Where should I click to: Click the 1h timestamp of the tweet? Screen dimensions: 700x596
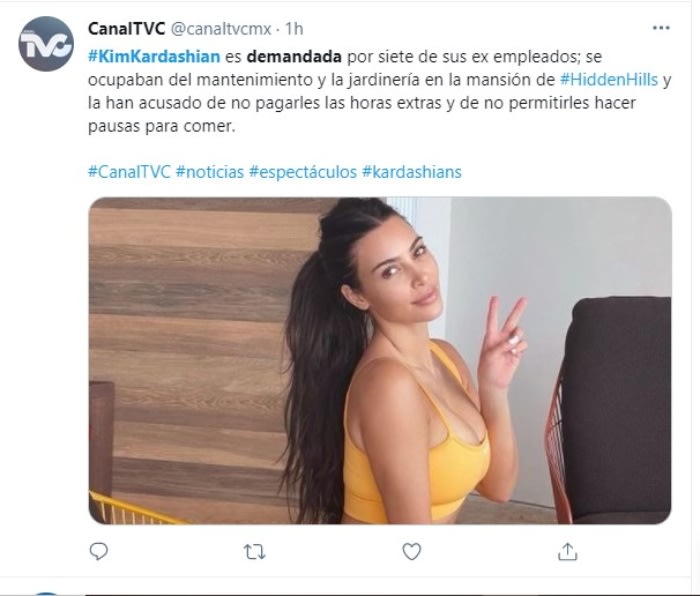point(294,29)
